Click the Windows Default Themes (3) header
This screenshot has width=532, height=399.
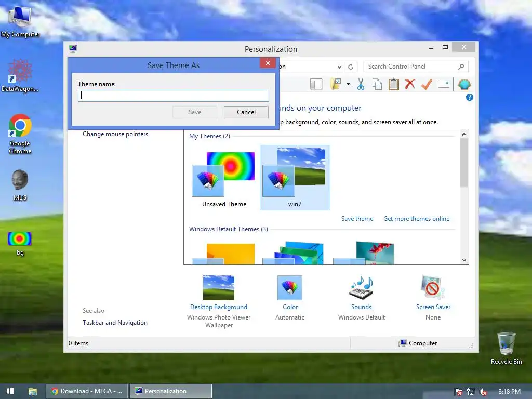[229, 229]
